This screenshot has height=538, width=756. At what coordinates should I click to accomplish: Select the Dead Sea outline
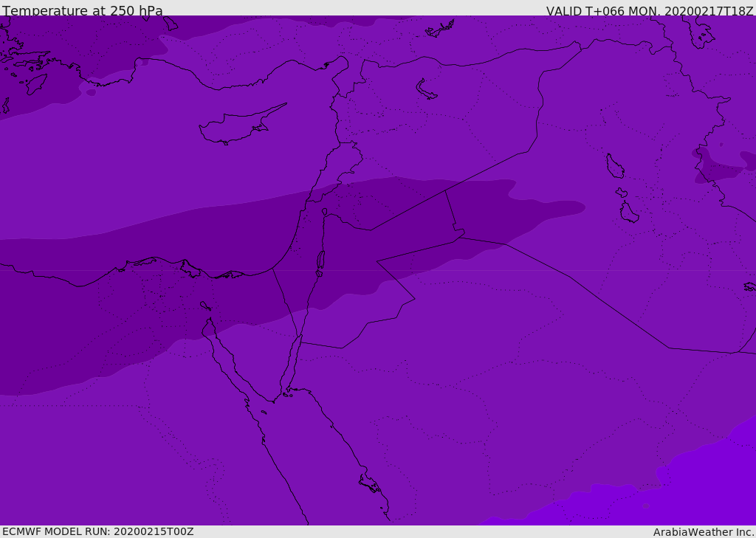[x=320, y=262]
